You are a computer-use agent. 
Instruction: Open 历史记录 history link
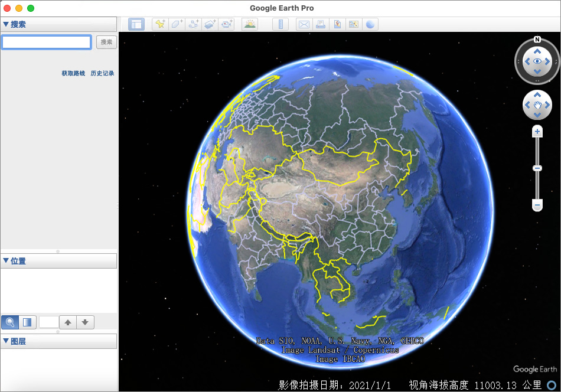(102, 73)
